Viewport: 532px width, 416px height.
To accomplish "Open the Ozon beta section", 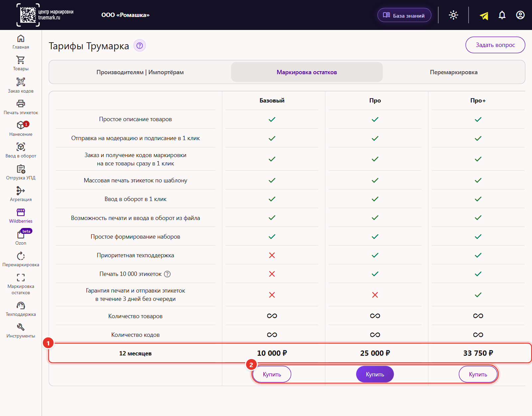I will (21, 237).
